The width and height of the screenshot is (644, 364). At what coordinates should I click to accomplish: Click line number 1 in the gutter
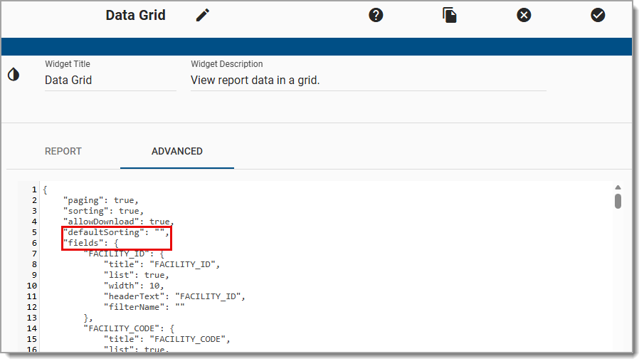(34, 189)
